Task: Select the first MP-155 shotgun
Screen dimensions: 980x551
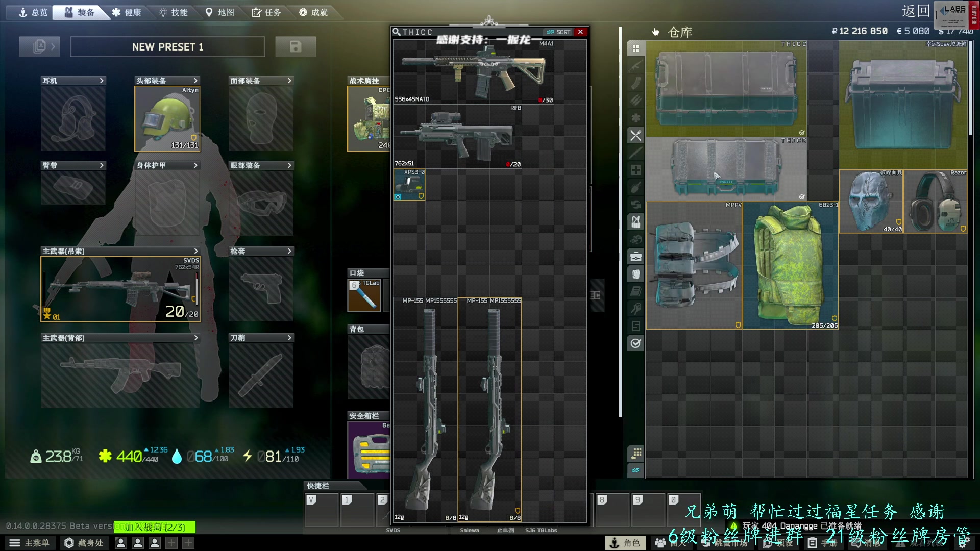Action: [425, 410]
